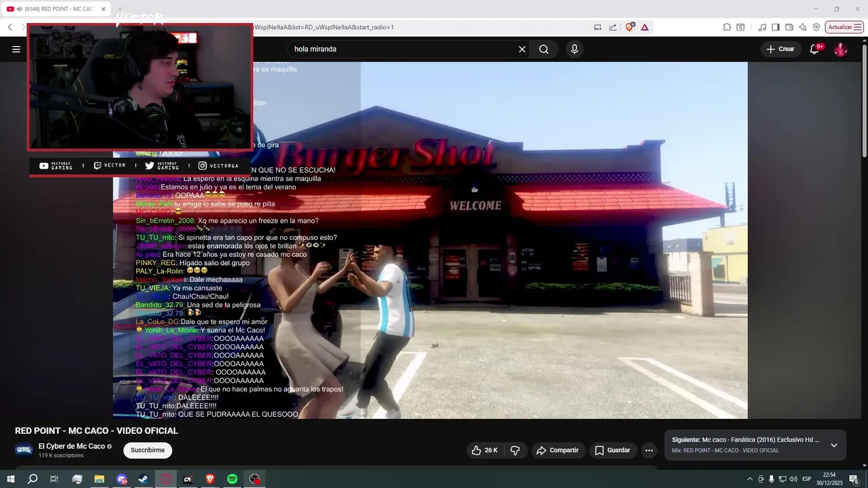868x488 pixels.
Task: Clear the search box with the X
Action: (522, 49)
